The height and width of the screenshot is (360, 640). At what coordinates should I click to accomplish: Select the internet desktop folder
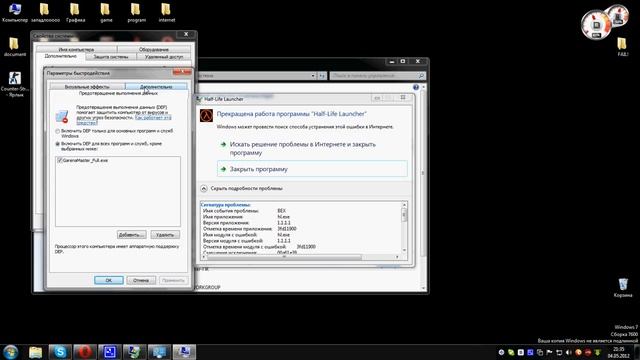167,12
